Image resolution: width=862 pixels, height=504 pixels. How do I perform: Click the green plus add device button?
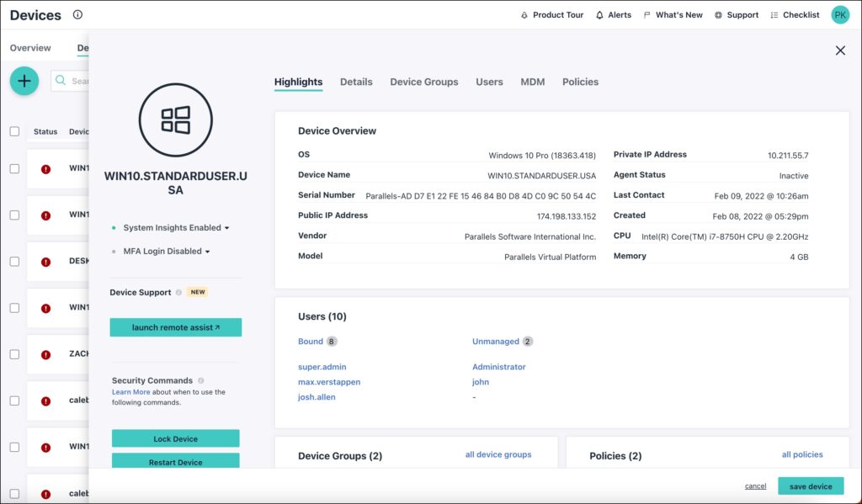pyautogui.click(x=24, y=81)
